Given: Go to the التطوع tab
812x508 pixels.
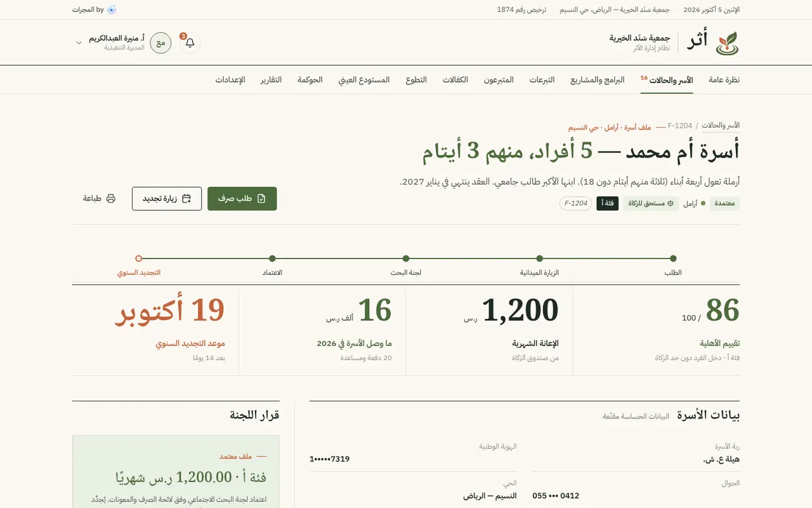Looking at the screenshot, I should 416,80.
